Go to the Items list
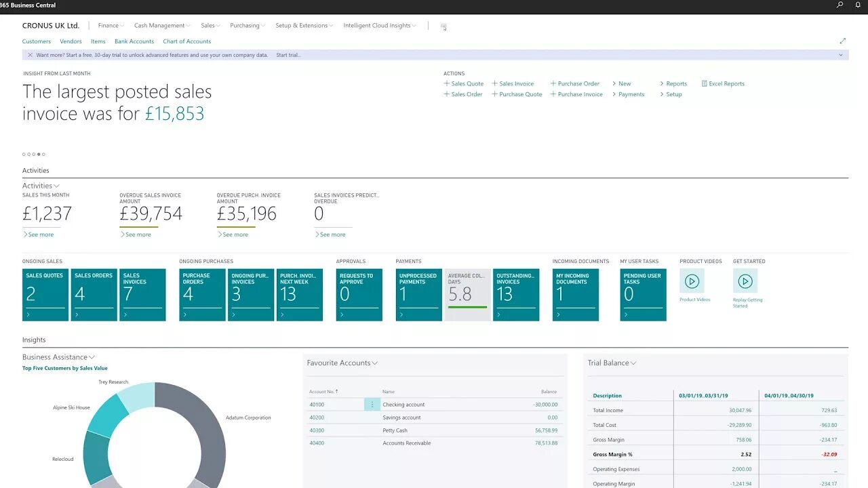868x488 pixels. (98, 41)
